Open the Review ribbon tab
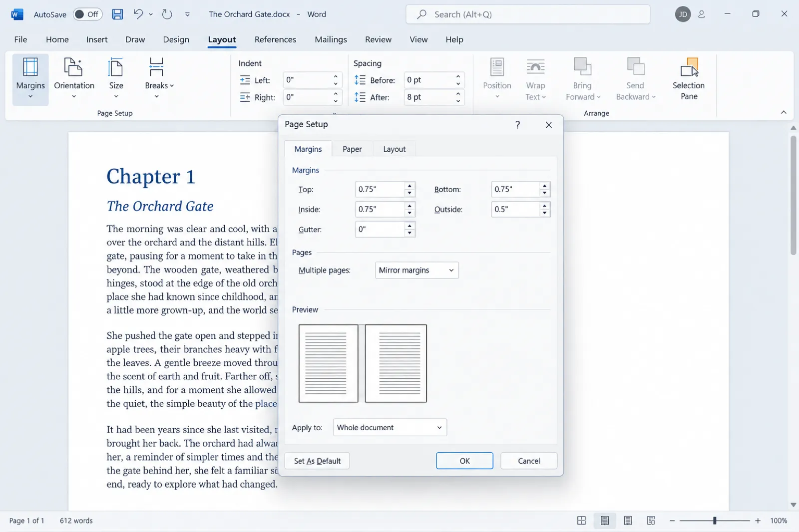 [x=378, y=39]
